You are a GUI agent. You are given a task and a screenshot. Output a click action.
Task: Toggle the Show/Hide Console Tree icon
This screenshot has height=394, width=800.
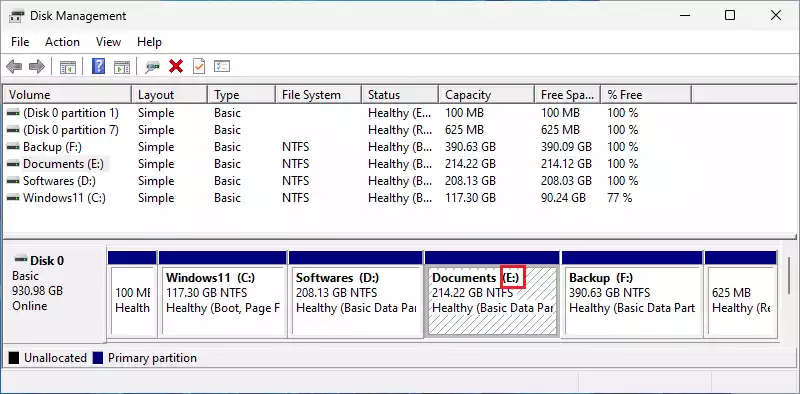(x=67, y=66)
